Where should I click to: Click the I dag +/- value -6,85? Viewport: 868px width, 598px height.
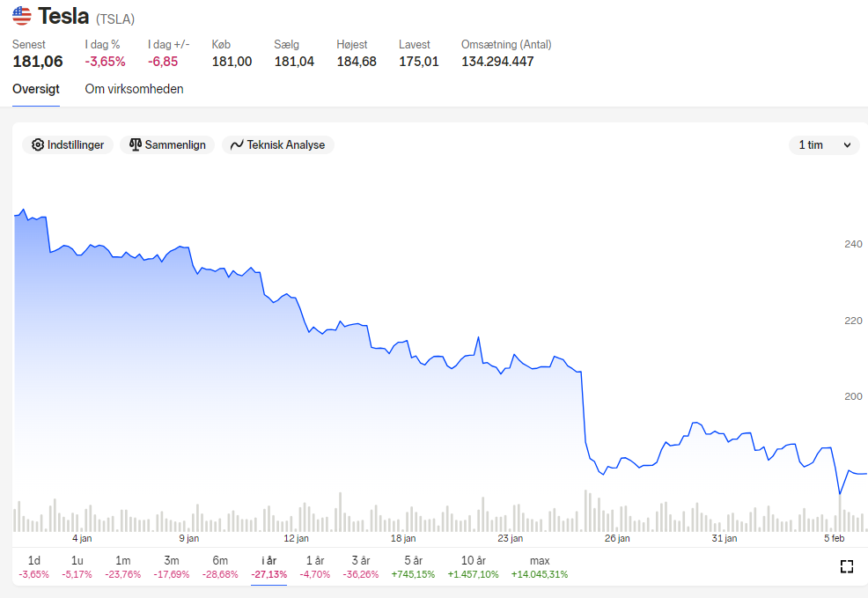[x=163, y=62]
